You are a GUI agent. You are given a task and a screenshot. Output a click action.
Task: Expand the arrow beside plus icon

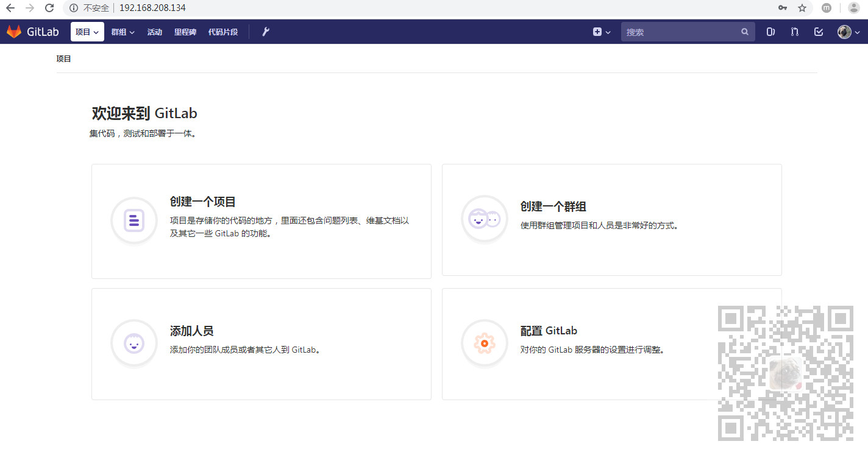click(608, 32)
